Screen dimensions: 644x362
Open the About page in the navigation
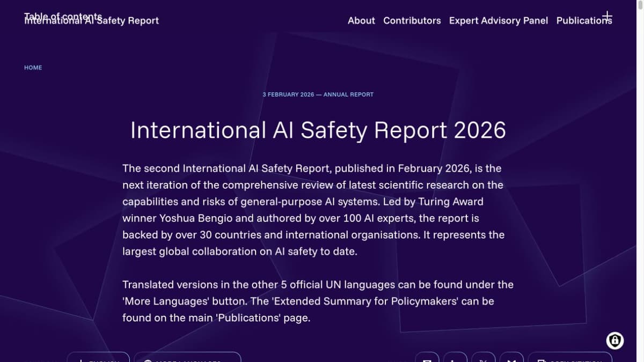361,20
